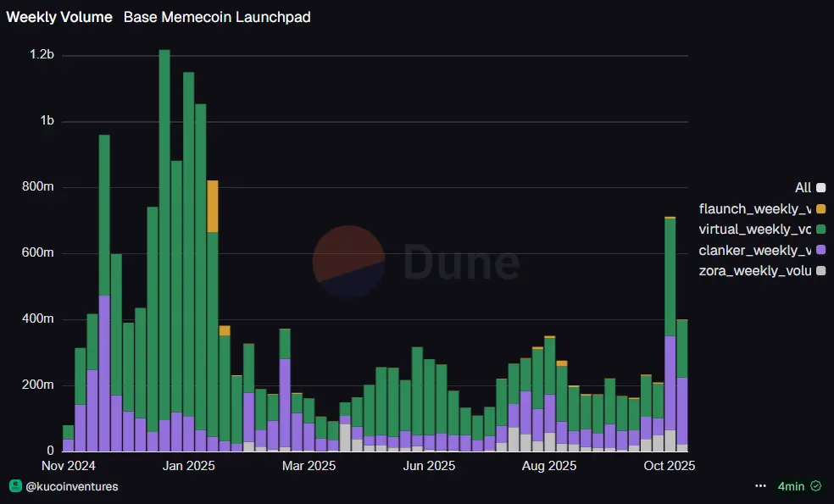Image resolution: width=834 pixels, height=504 pixels.
Task: Click the kucoinventures avatar icon
Action: [15, 486]
